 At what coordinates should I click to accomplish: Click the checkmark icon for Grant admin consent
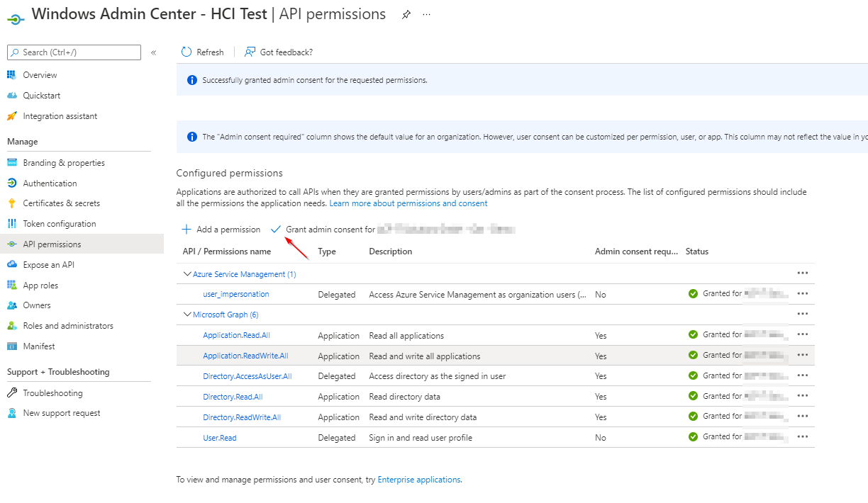276,230
